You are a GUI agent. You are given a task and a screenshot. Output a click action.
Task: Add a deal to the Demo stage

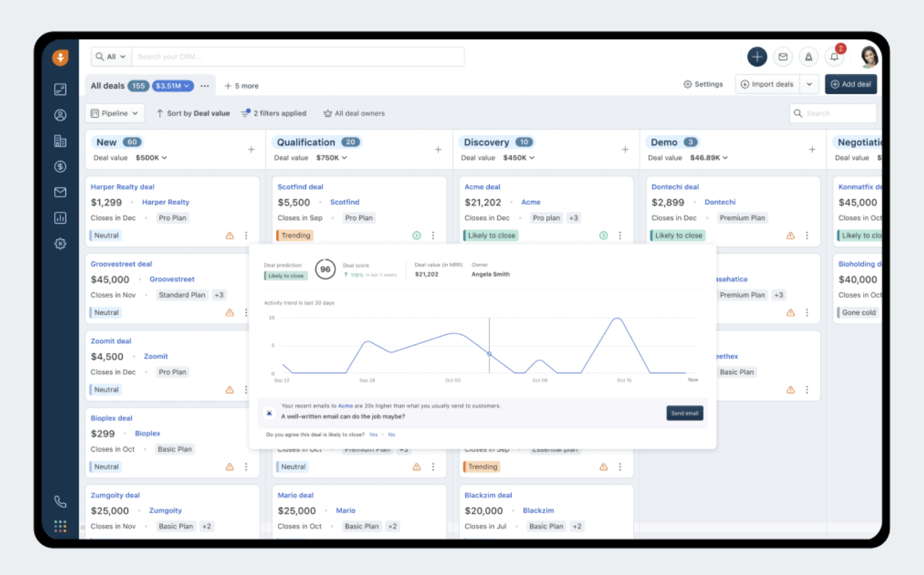pyautogui.click(x=812, y=150)
